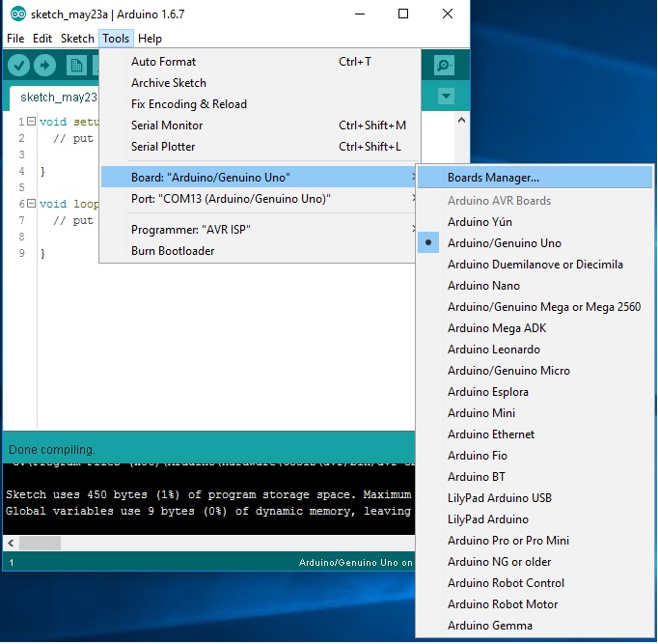The height and width of the screenshot is (644, 658).
Task: Select Arduino Leonardo board
Action: pyautogui.click(x=535, y=350)
